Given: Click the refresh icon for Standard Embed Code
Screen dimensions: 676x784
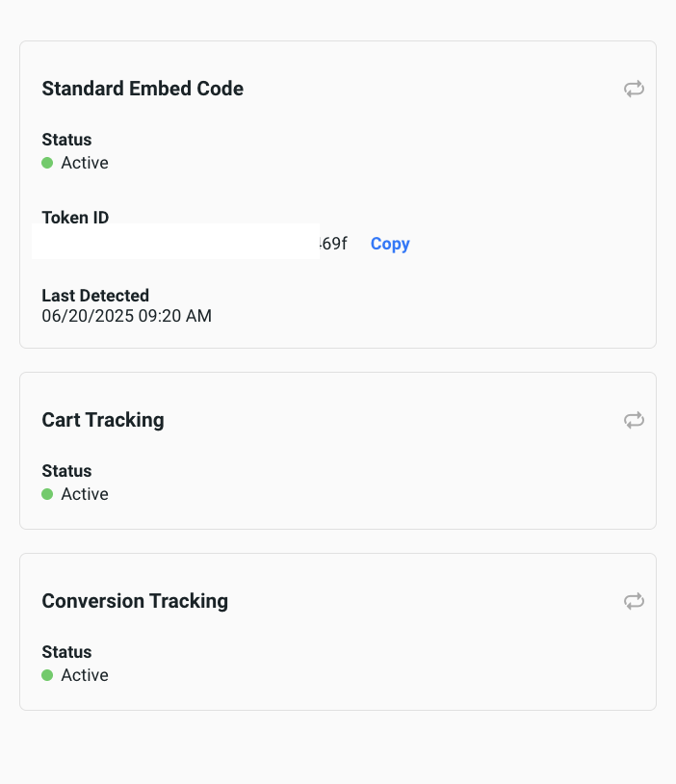Looking at the screenshot, I should [634, 89].
